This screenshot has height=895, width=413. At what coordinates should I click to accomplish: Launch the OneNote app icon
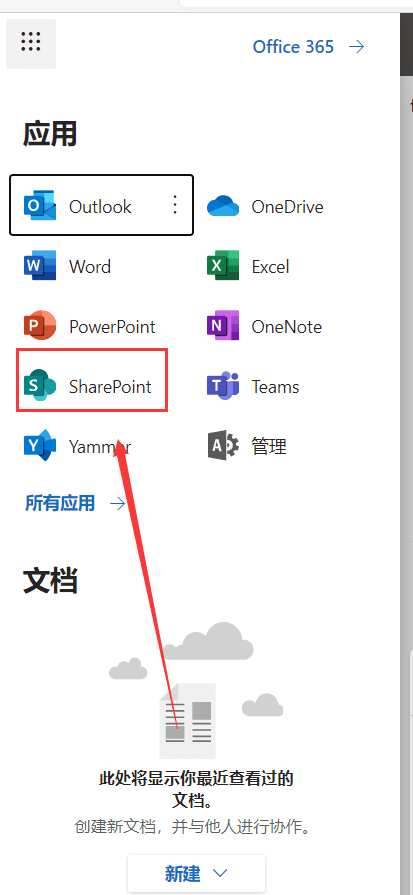point(222,326)
